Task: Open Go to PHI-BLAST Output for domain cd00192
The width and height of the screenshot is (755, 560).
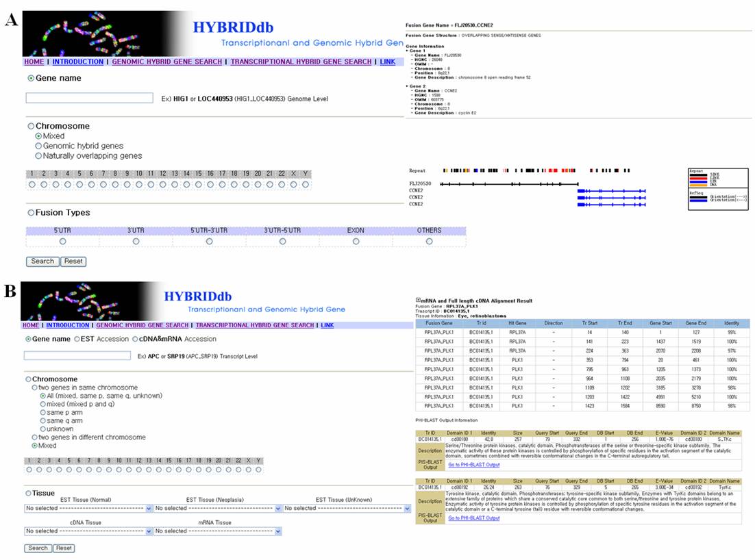Action: (x=474, y=518)
